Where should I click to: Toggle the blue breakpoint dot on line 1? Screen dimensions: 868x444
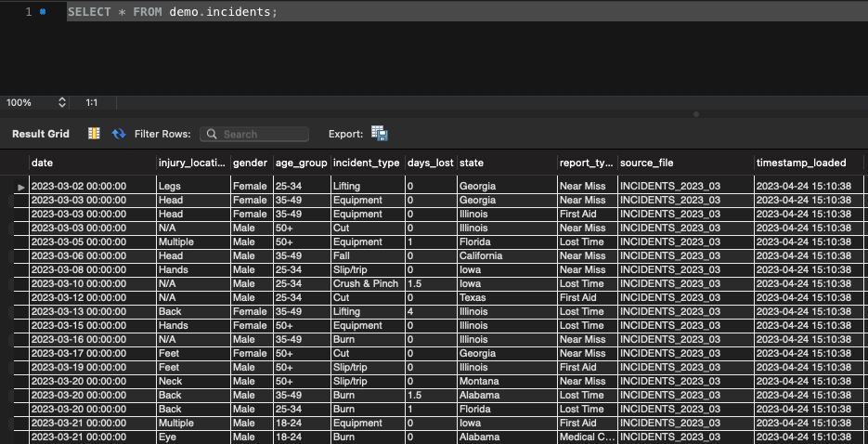tap(43, 12)
